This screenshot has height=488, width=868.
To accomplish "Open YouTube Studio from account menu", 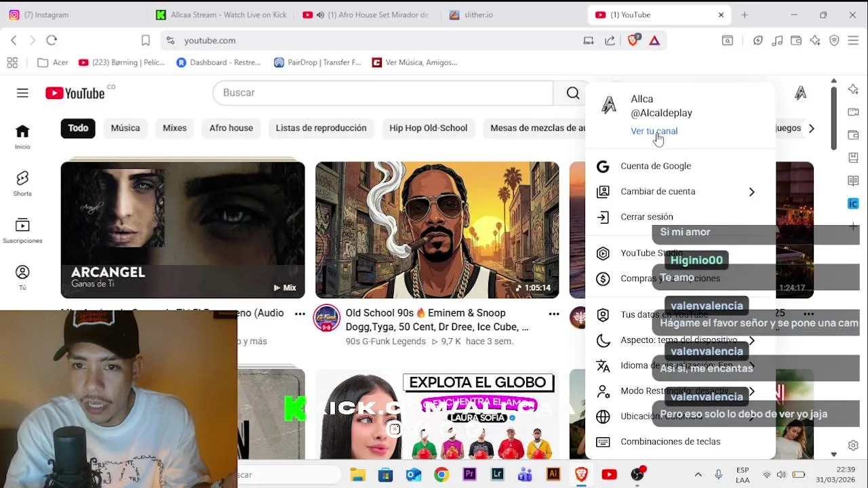I will (681, 253).
